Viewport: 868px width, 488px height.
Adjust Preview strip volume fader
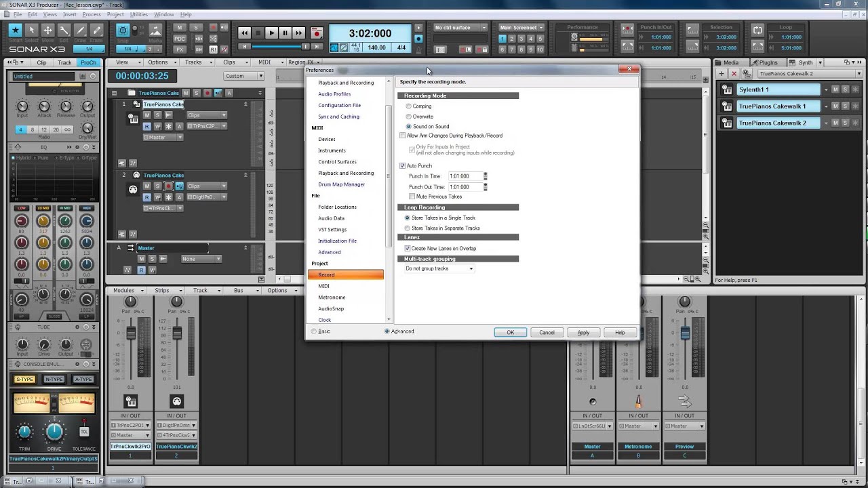pyautogui.click(x=685, y=333)
